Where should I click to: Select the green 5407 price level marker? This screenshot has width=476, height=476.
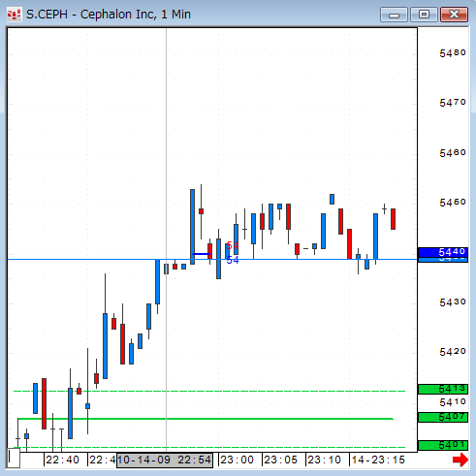click(x=443, y=417)
